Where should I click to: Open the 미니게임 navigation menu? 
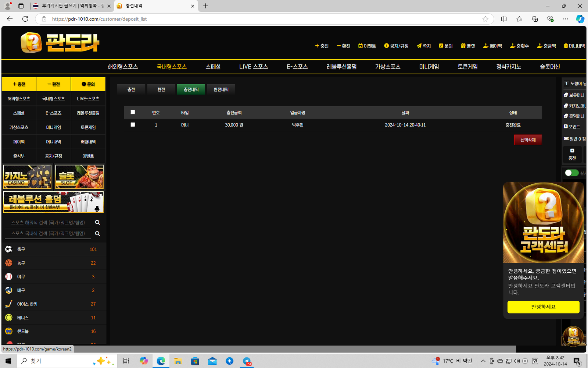click(429, 67)
